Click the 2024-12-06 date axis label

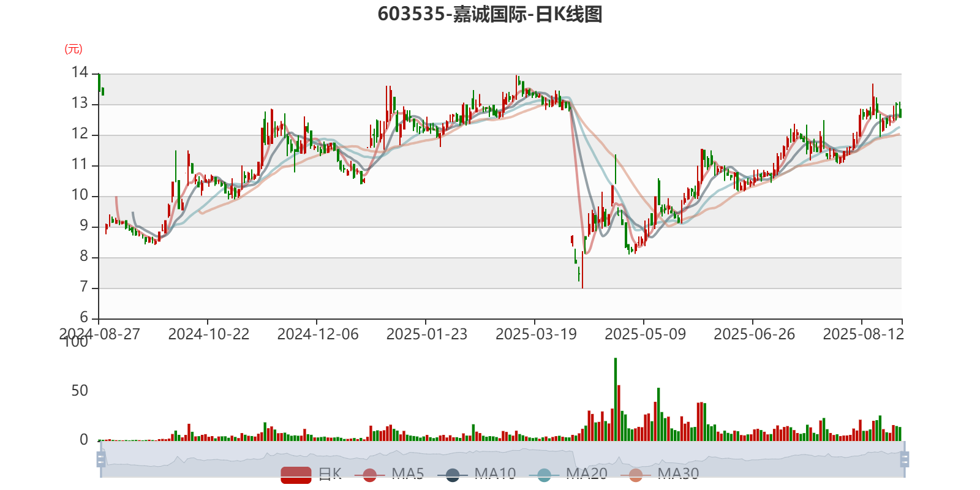[317, 334]
